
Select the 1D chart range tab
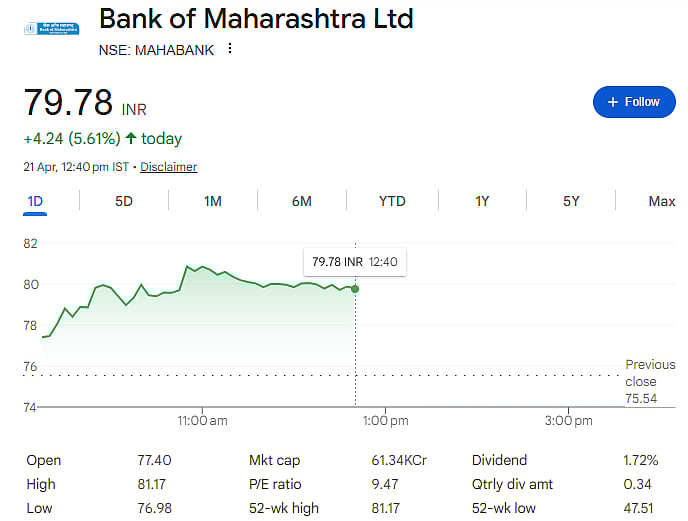click(35, 201)
